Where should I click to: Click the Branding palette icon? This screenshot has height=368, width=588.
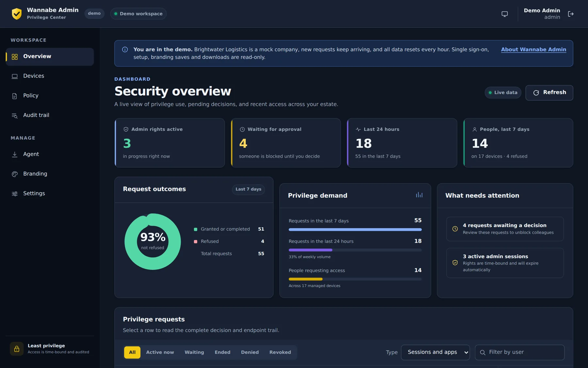[15, 174]
